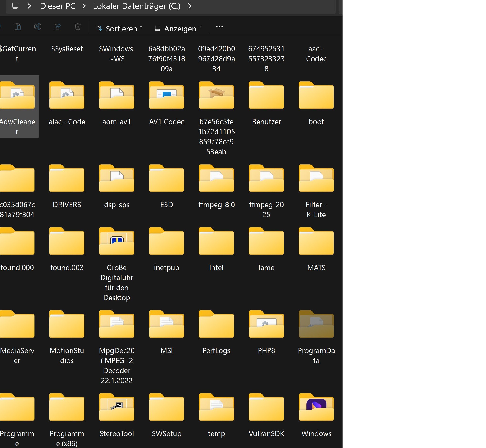486x448 pixels.
Task: Click the 6749525315573233238 folder label
Action: pos(267,59)
